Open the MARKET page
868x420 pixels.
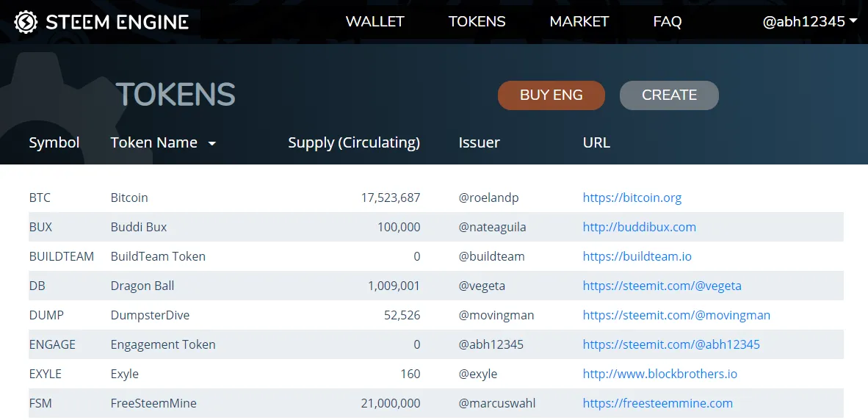coord(579,21)
